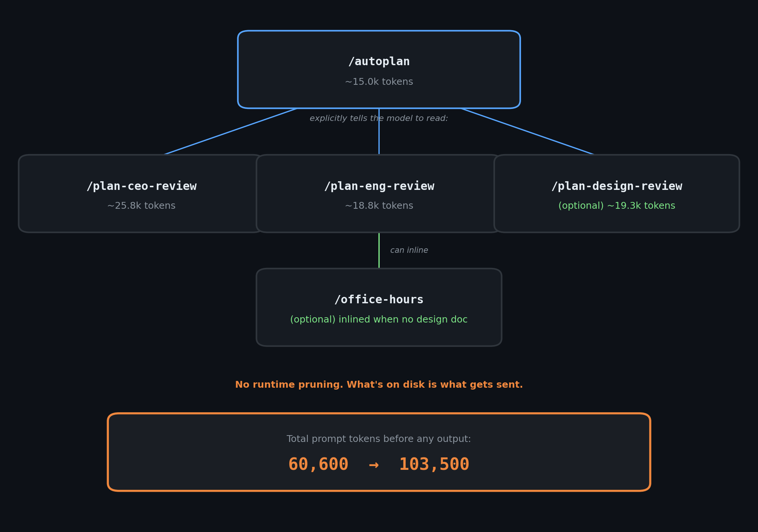Click the 60,600 token figure
758x532 pixels.
318,465
